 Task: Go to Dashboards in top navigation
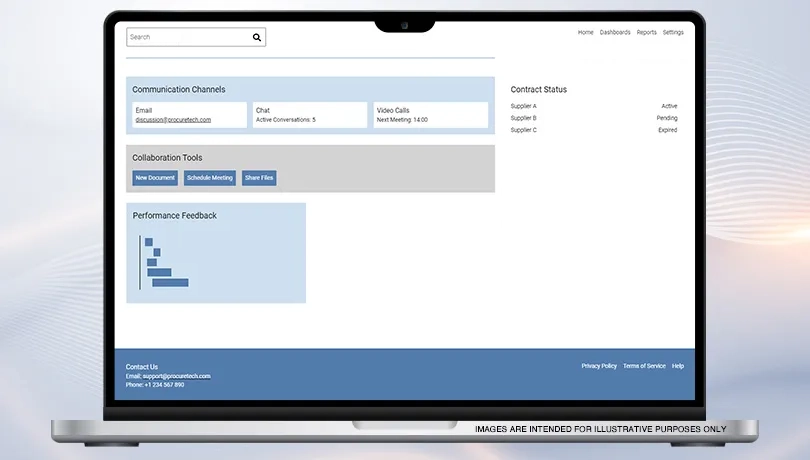pyautogui.click(x=615, y=32)
